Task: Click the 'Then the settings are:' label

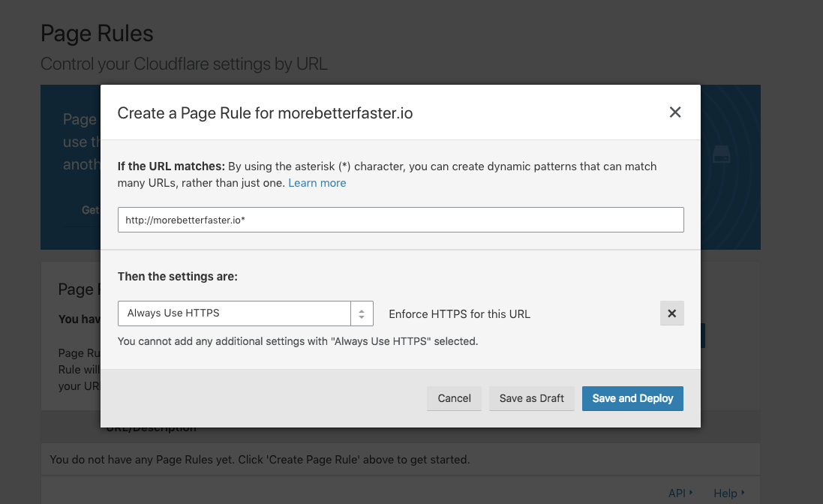Action: (177, 277)
